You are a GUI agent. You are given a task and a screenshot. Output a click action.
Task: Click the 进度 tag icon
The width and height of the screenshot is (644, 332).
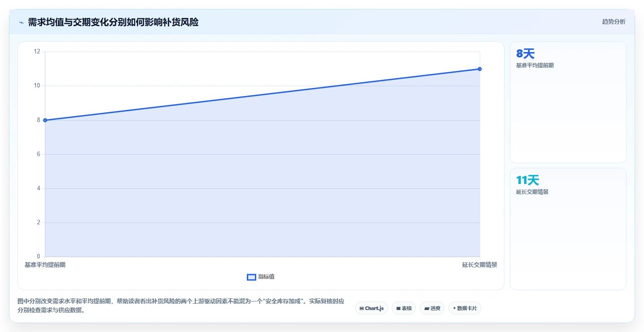tap(427, 309)
